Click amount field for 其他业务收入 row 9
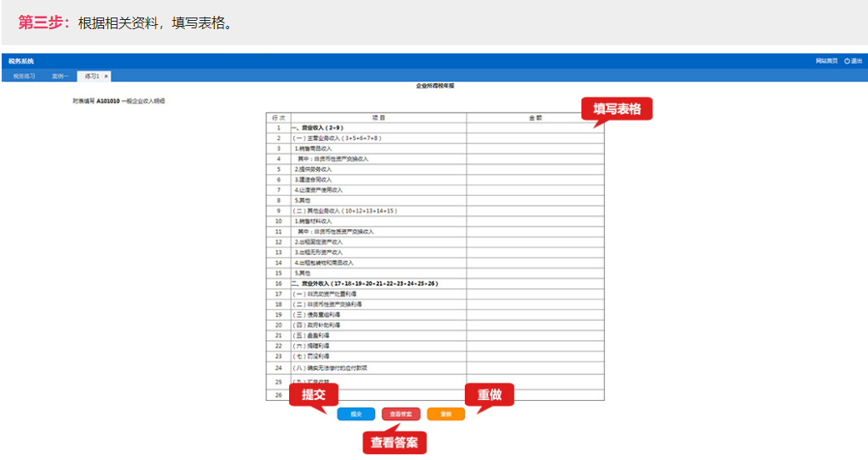The width and height of the screenshot is (868, 460). [x=536, y=211]
